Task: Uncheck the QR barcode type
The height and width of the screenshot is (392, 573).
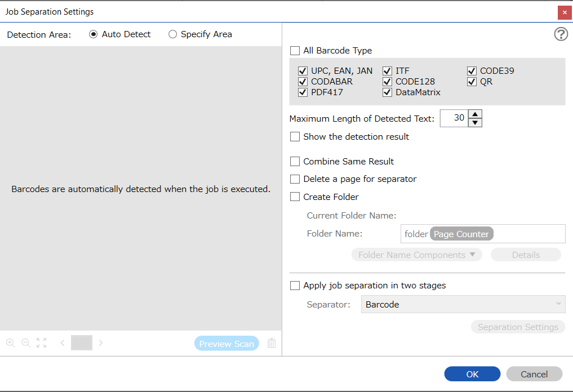Action: [x=472, y=82]
